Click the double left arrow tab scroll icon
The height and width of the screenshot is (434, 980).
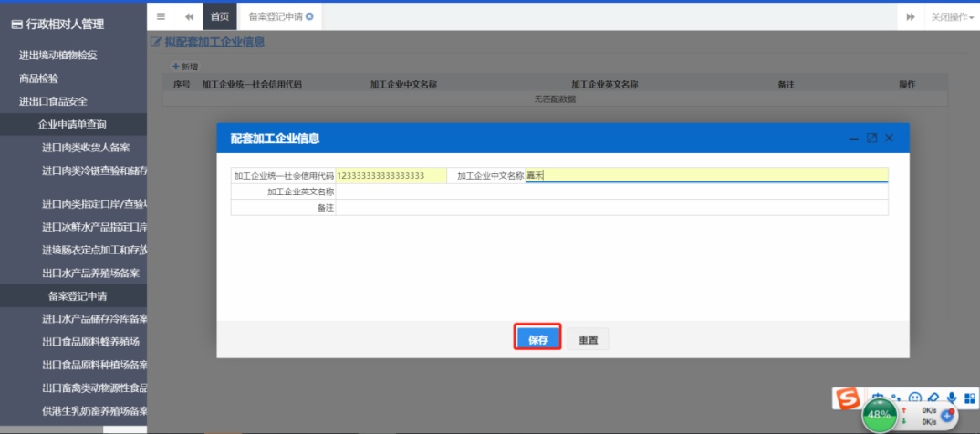(189, 16)
